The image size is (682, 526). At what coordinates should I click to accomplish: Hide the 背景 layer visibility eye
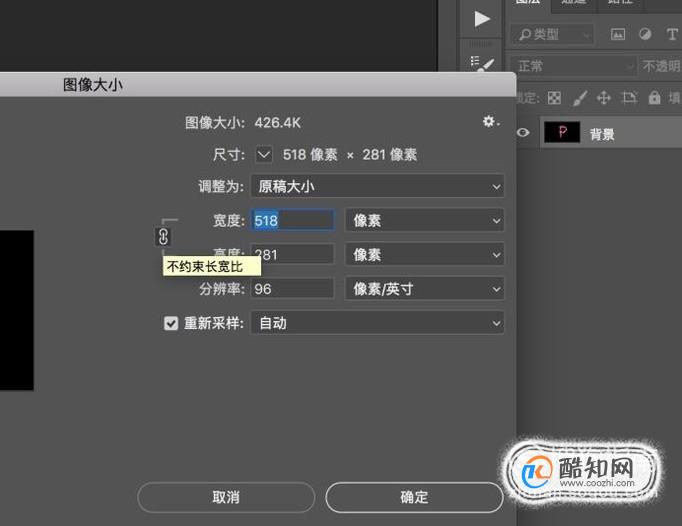523,132
